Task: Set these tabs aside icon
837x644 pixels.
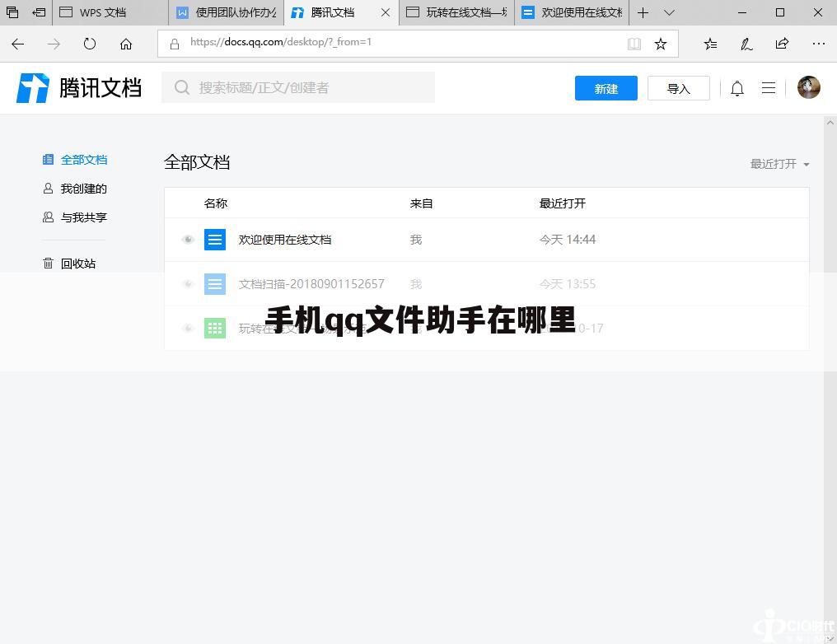Action: coord(39,12)
